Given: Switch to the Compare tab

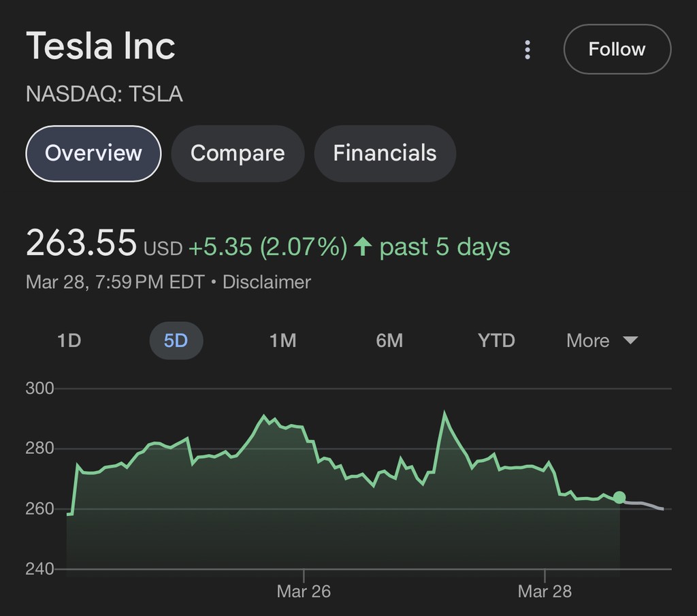Looking at the screenshot, I should 238,153.
